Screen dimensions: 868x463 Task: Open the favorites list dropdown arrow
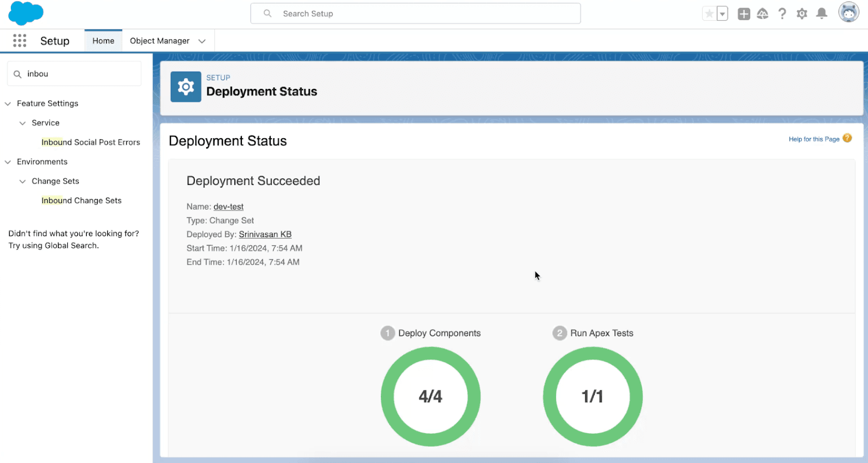pos(723,14)
